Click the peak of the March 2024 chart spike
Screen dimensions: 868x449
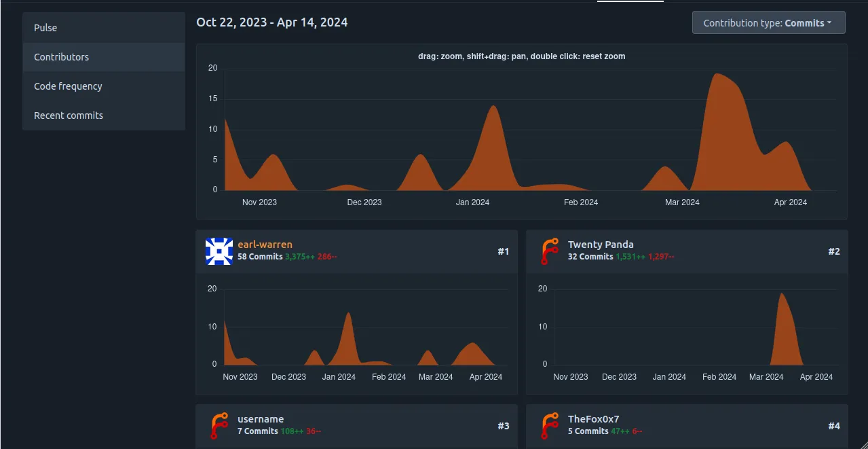coord(717,73)
